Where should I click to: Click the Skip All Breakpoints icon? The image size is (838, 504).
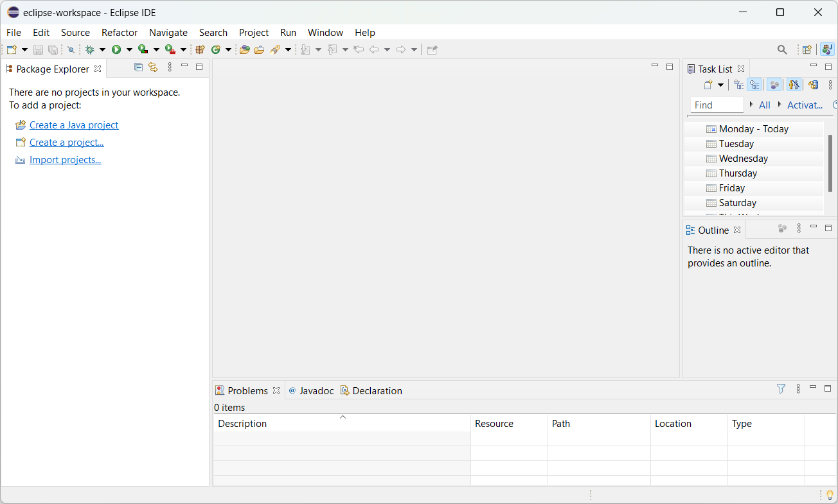coord(71,49)
